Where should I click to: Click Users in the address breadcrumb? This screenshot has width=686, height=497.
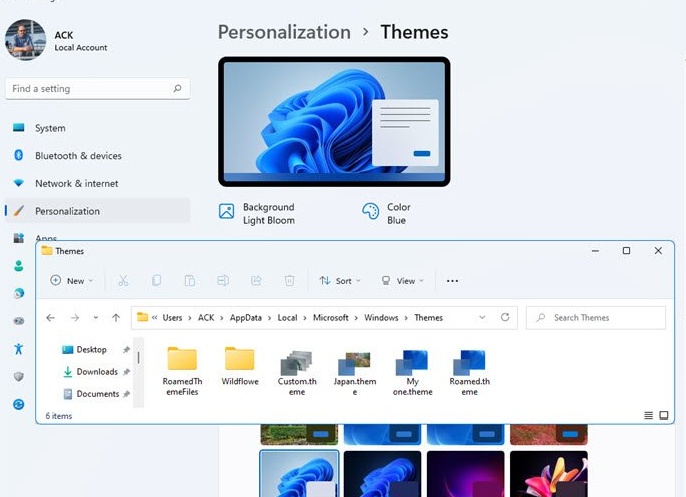(x=172, y=318)
